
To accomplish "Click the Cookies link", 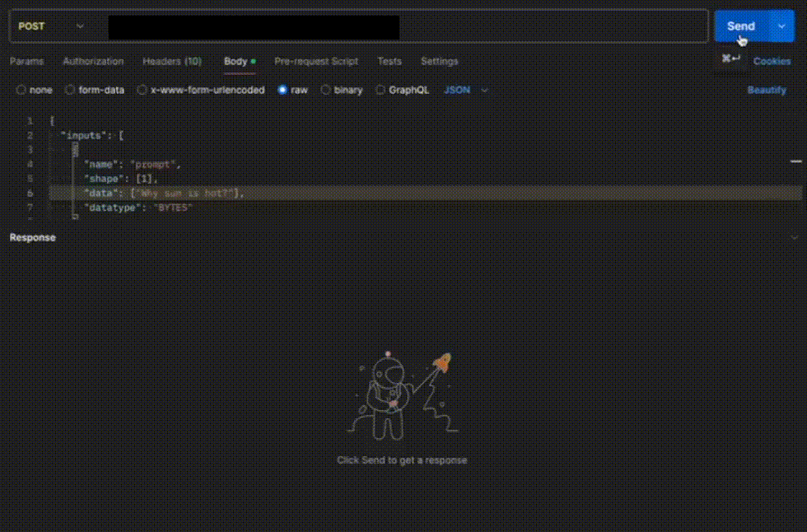I will 772,61.
